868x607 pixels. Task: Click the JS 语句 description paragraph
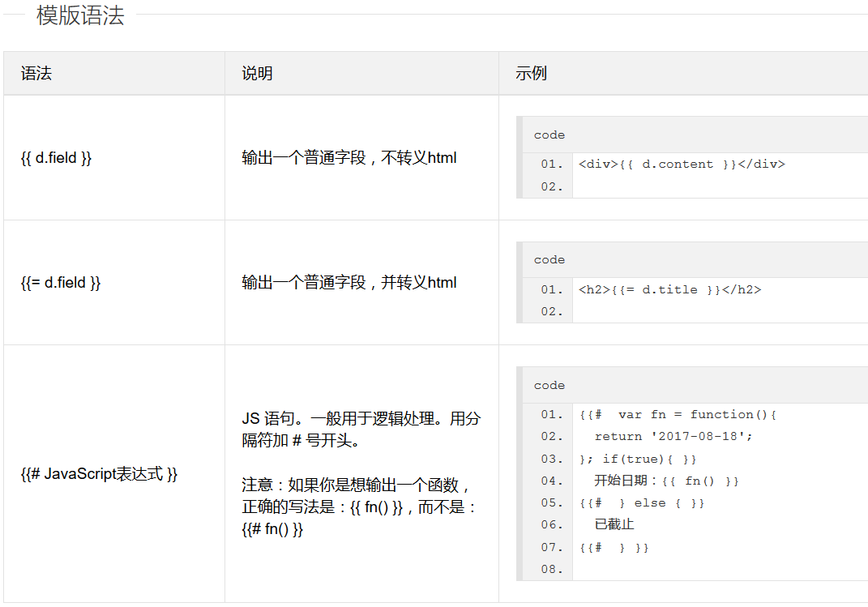pyautogui.click(x=361, y=430)
